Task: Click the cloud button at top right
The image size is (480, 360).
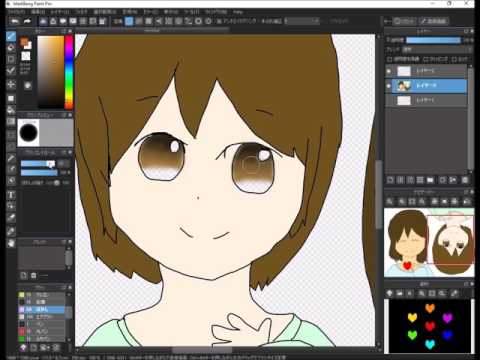Action: tap(405, 21)
